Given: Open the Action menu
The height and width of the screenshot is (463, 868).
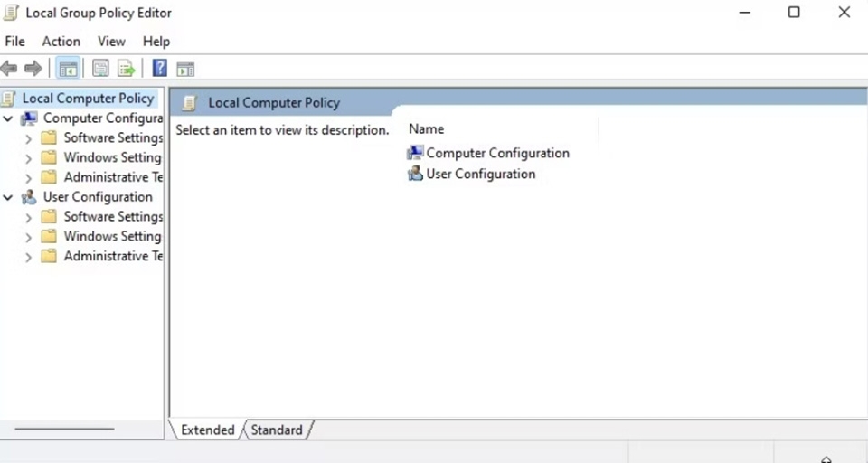Looking at the screenshot, I should (61, 42).
